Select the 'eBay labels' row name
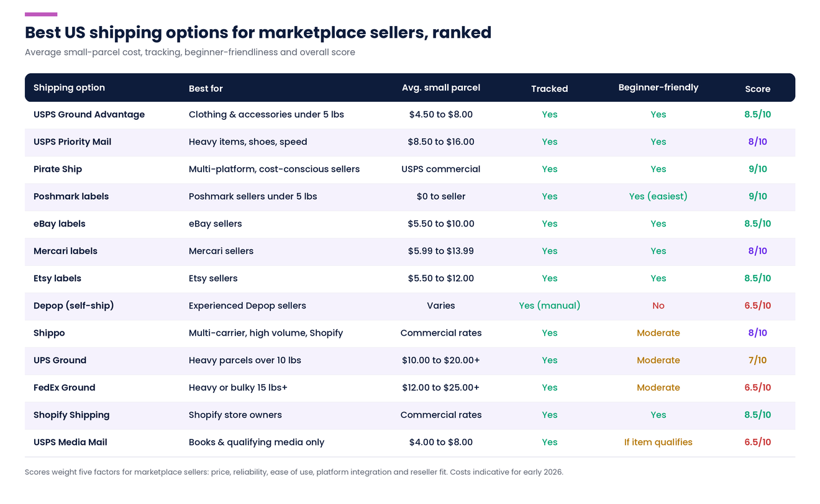The width and height of the screenshot is (820, 504). click(x=60, y=223)
